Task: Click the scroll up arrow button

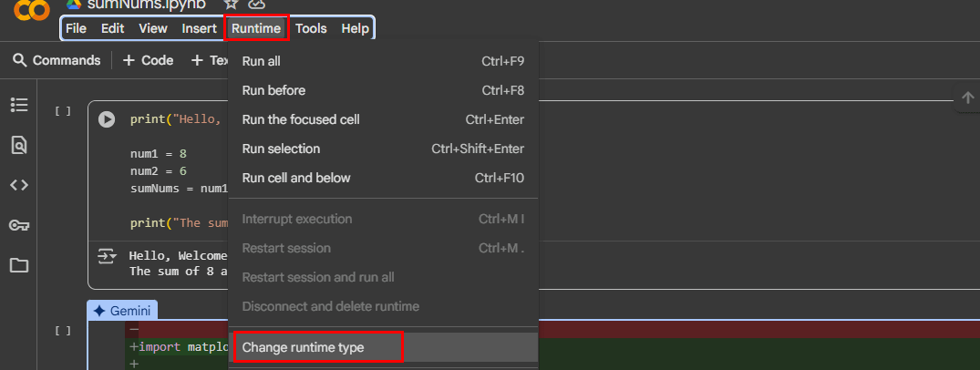Action: point(967,98)
